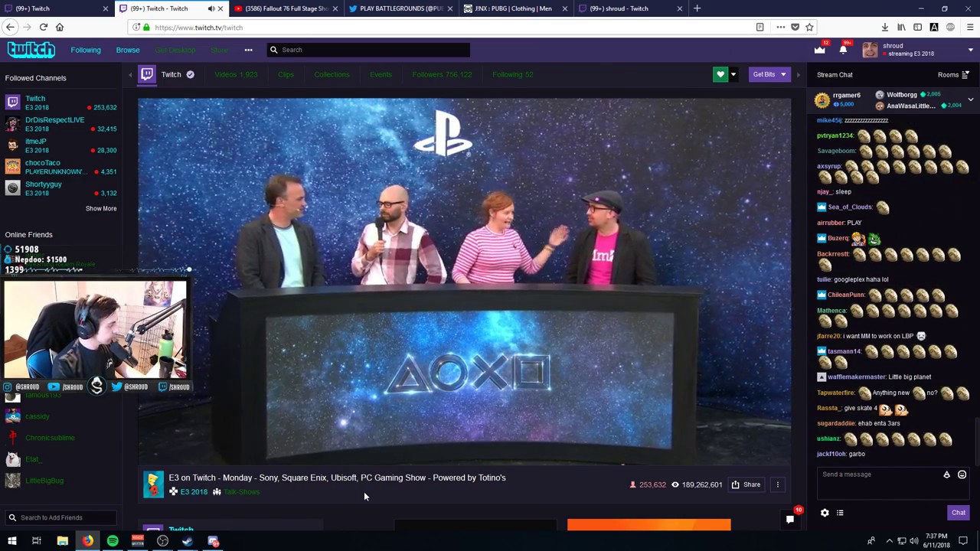Open the three-dots navigation menu
Viewport: 980px width, 551px height.
tap(248, 50)
